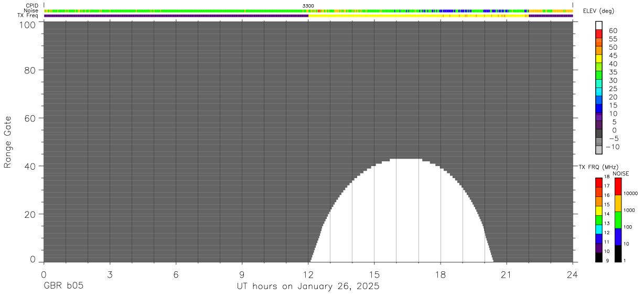Click the '12' tick on UT hours axis
This screenshot has height=297, width=644.
308,274
